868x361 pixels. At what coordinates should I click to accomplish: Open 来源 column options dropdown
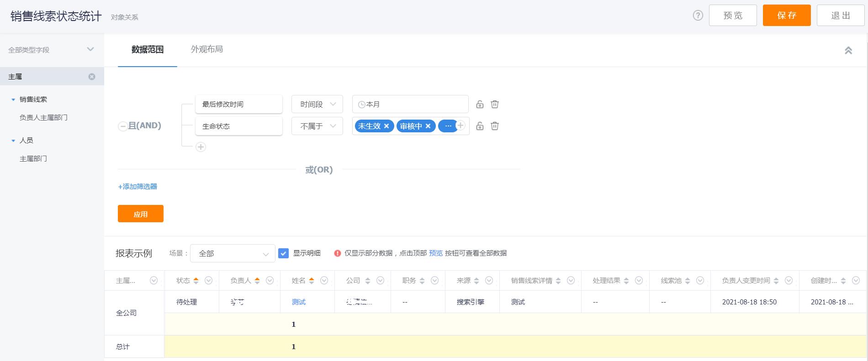click(x=489, y=281)
